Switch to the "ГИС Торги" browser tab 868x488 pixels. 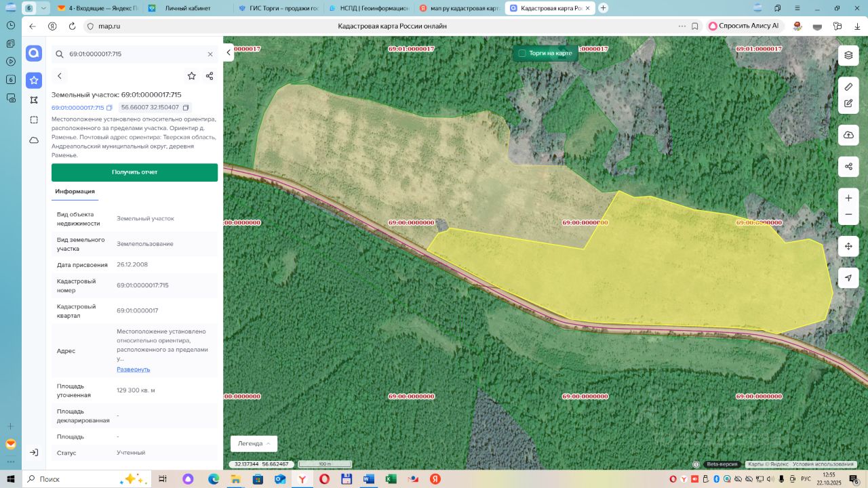pos(278,8)
